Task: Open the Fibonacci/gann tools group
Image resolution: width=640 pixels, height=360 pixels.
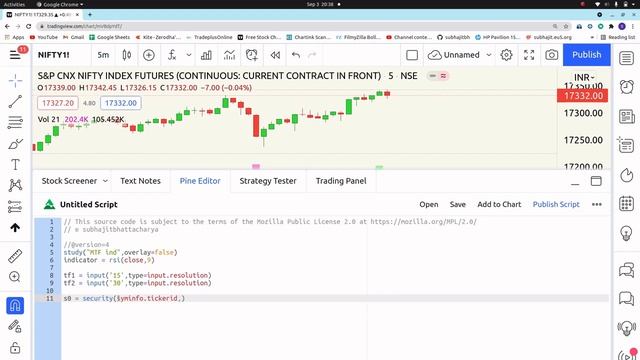Action: (x=15, y=122)
